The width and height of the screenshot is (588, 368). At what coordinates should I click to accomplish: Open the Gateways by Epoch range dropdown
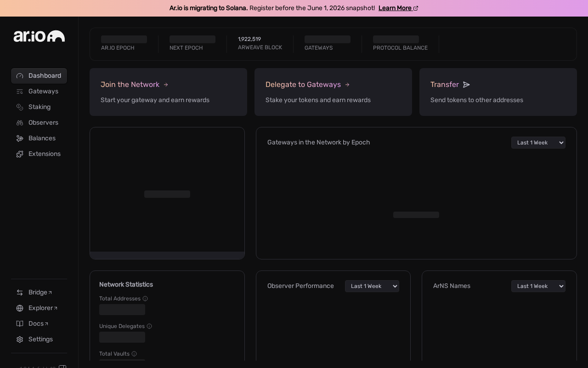pos(538,143)
